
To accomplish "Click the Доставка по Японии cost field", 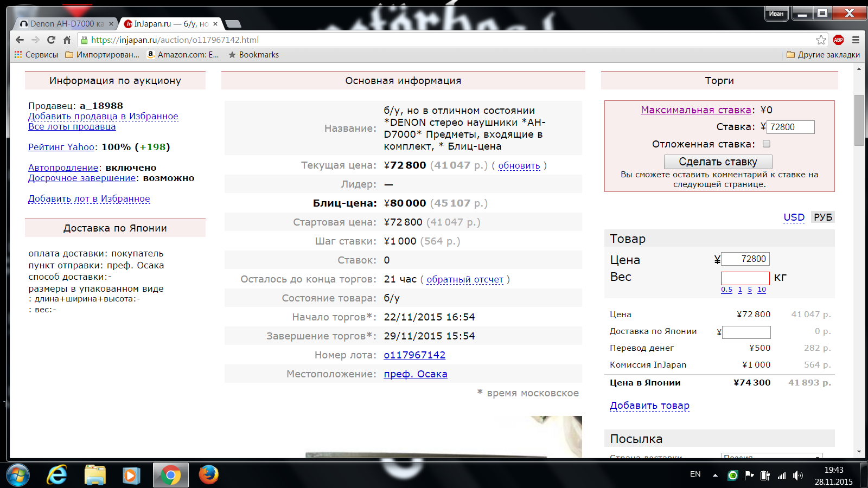I will pyautogui.click(x=746, y=332).
